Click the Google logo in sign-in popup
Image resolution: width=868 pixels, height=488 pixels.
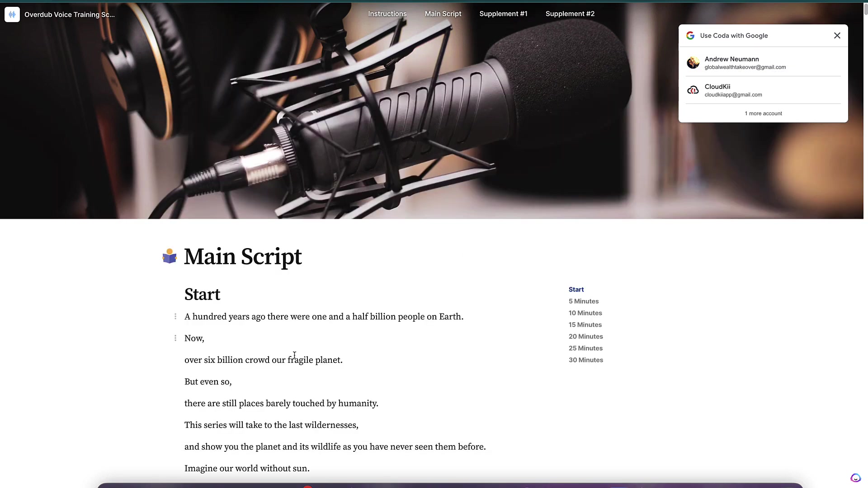click(690, 36)
